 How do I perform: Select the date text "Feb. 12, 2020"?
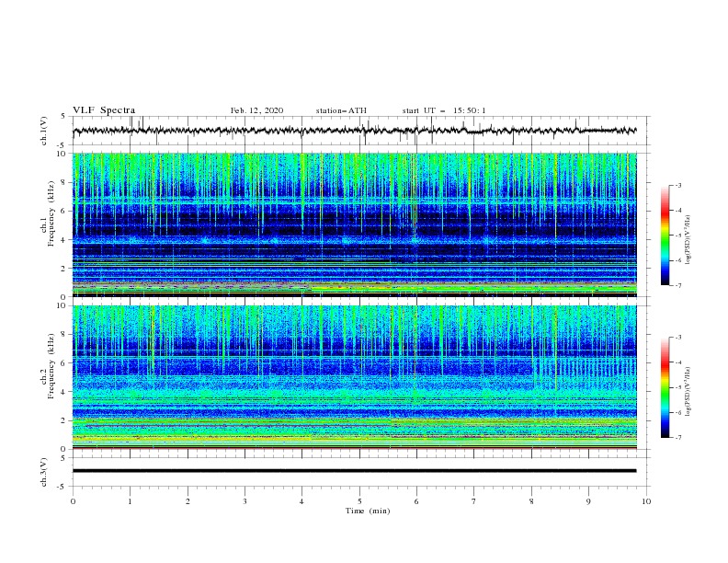pyautogui.click(x=256, y=110)
